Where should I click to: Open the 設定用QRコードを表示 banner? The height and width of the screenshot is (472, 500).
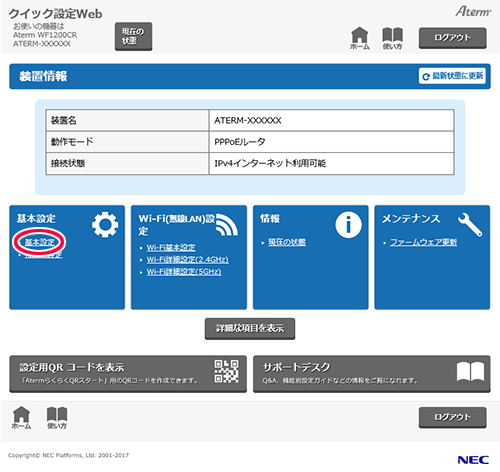[x=128, y=374]
